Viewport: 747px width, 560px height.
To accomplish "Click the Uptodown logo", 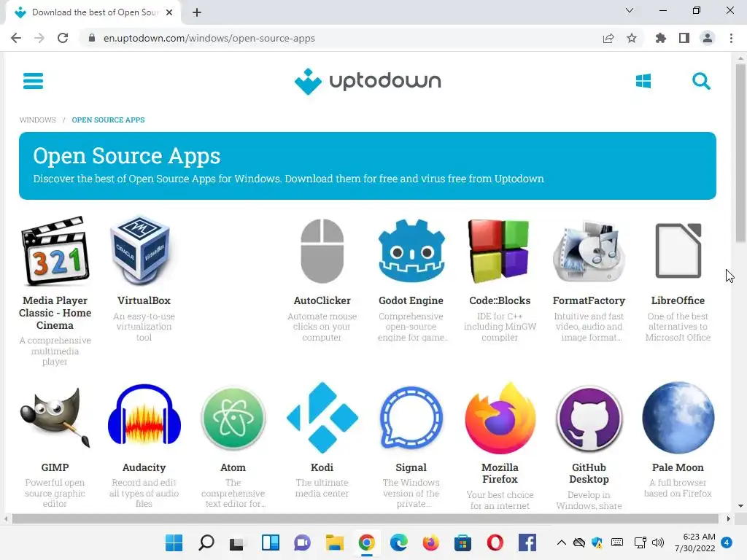I will [x=368, y=82].
